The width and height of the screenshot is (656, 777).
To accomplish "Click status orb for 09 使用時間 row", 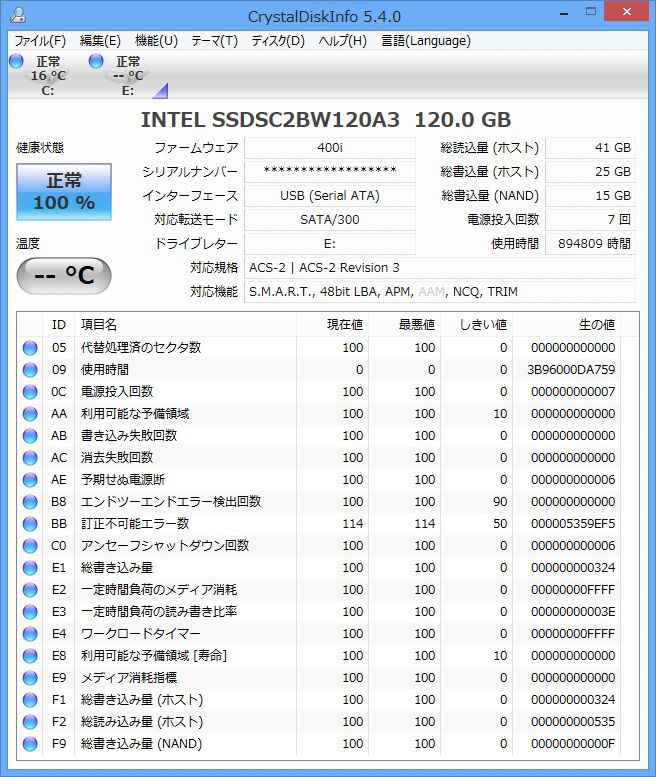I will pos(30,370).
